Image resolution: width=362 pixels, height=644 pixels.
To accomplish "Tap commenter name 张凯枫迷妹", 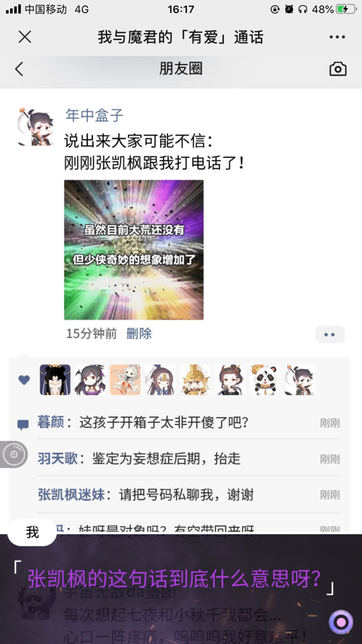I will (72, 494).
